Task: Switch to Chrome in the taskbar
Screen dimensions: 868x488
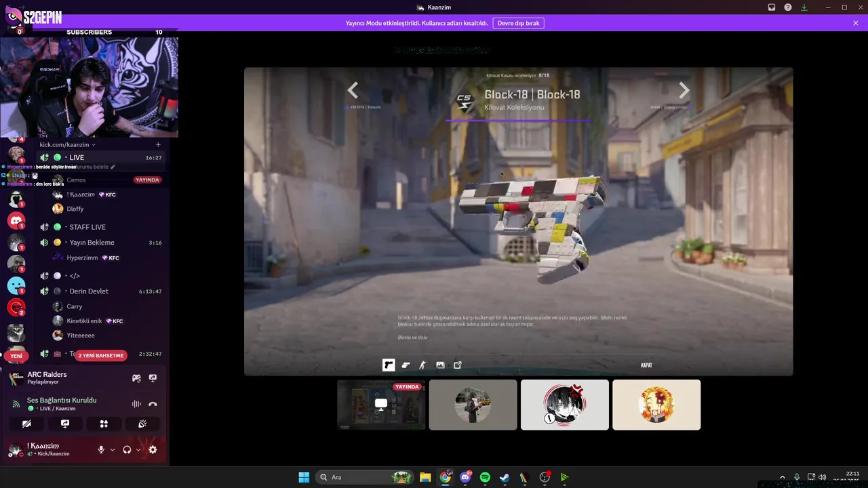Action: (446, 477)
